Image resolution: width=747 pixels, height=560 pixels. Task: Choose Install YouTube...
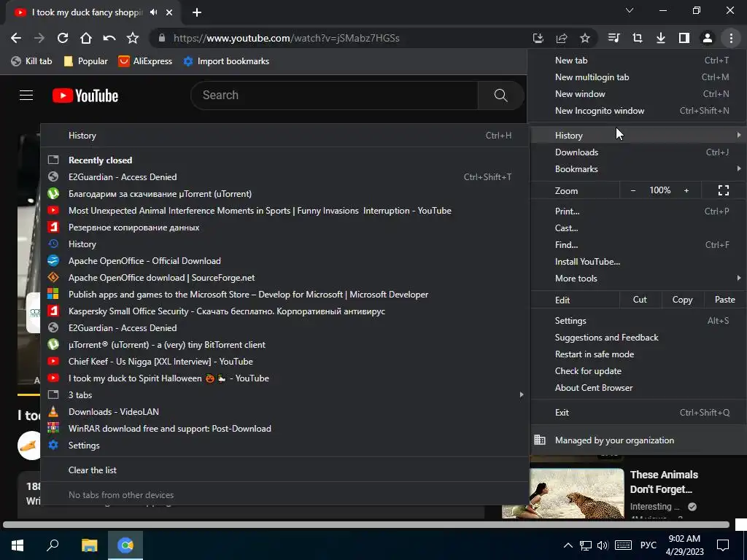click(637, 262)
